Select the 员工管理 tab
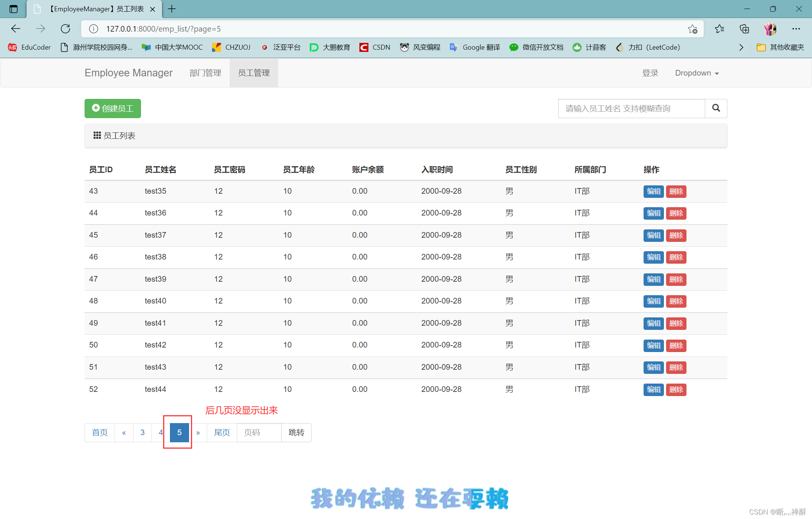Image resolution: width=812 pixels, height=519 pixels. pyautogui.click(x=254, y=73)
